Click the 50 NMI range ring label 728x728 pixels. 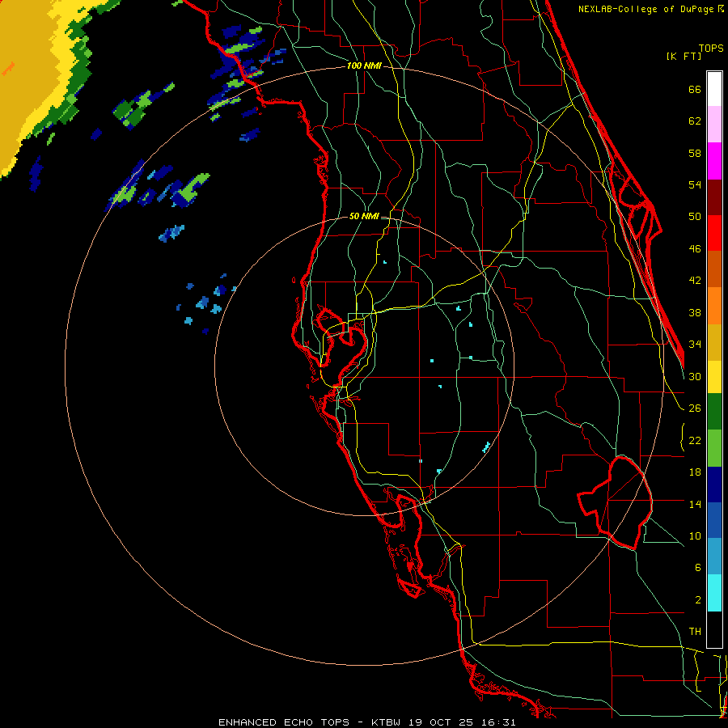(x=364, y=216)
